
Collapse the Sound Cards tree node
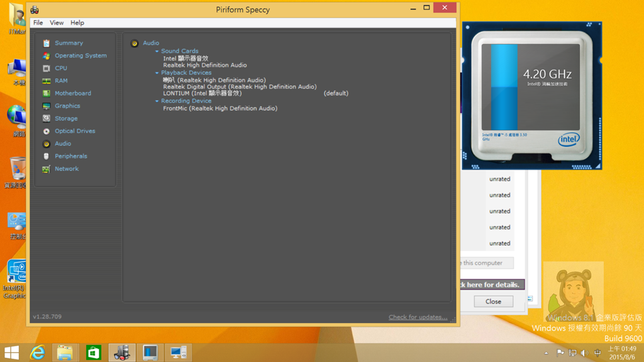click(157, 52)
